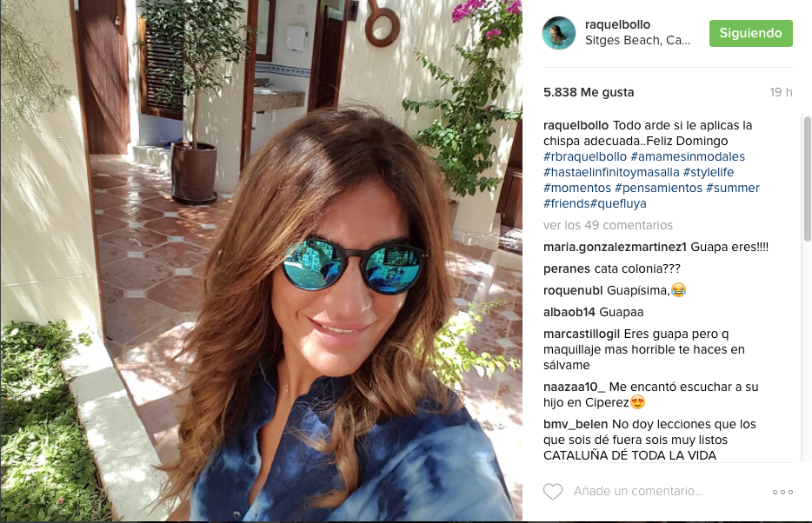
Task: Open roquenubl's user profile
Action: click(573, 291)
